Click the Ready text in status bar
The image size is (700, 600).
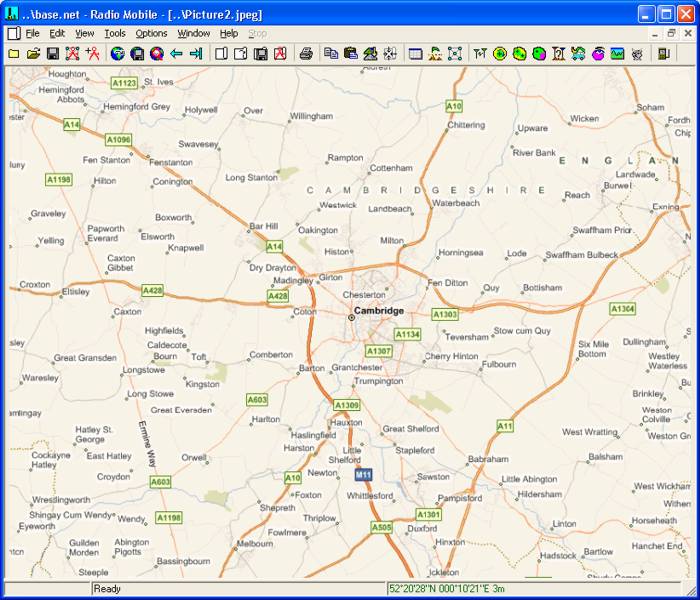[x=107, y=588]
